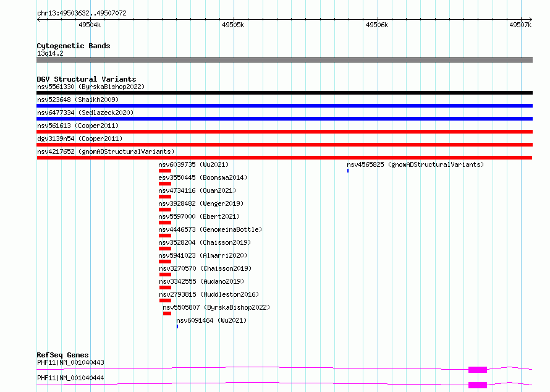Open variant dgv3139n54 (Cooper2011)
This screenshot has width=550, height=392.
click(80, 138)
